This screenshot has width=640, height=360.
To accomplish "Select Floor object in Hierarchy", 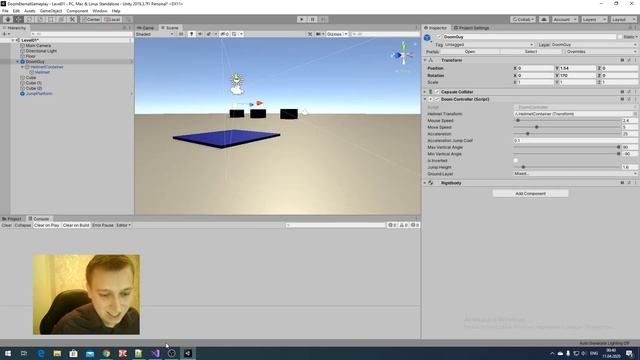I will click(30, 56).
